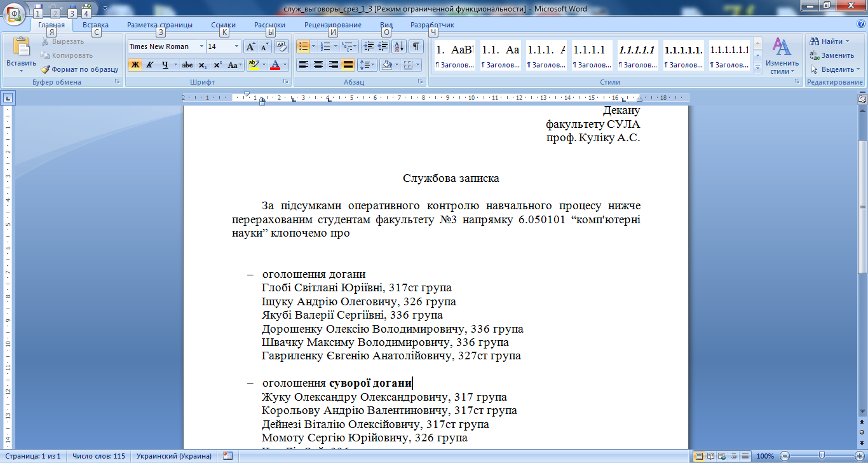Toggle Justify alignment

tap(348, 65)
